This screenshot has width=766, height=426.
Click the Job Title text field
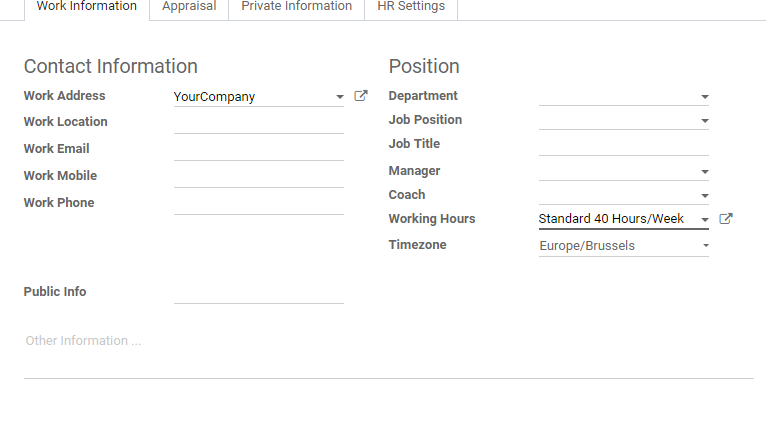624,145
